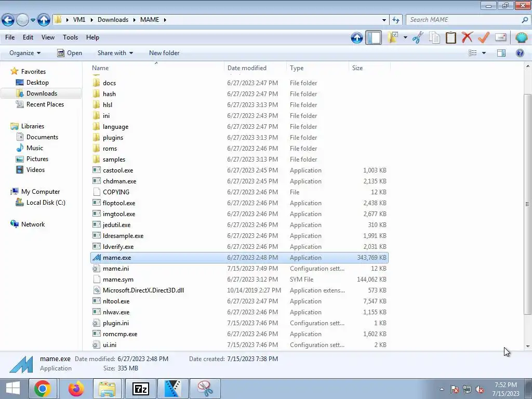Click the file list vertical scrollbar
532x399 pixels.
coord(528,204)
